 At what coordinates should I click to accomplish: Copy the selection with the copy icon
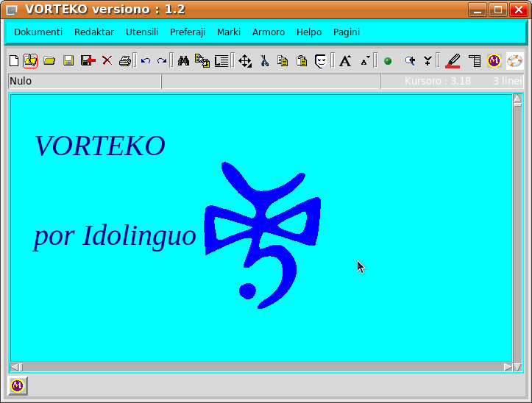coord(283,61)
